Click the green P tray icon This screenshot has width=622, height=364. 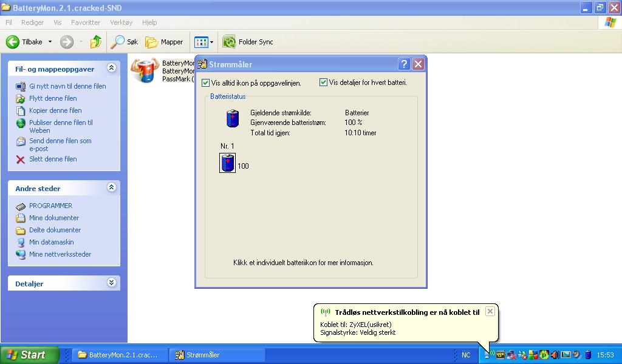click(544, 355)
